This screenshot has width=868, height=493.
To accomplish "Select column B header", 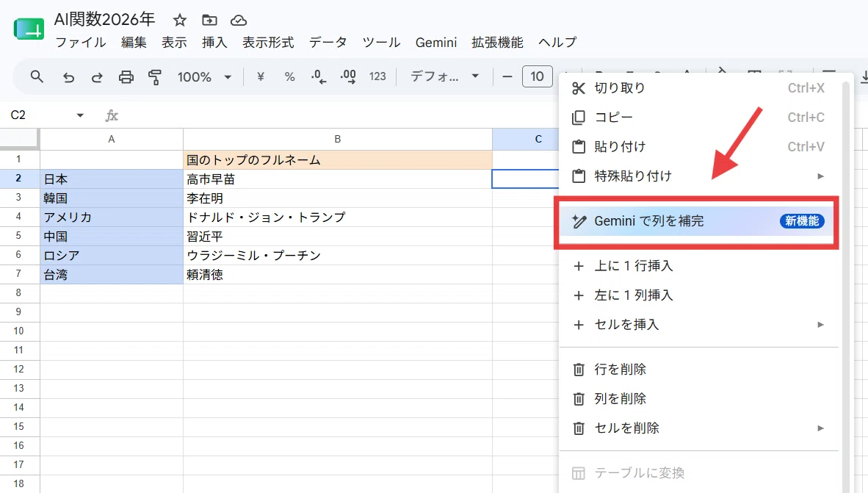I will click(x=338, y=139).
